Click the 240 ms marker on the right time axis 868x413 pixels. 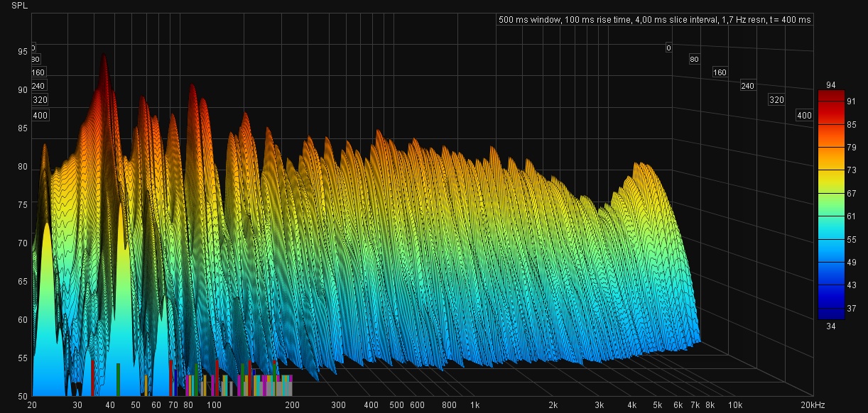click(747, 86)
